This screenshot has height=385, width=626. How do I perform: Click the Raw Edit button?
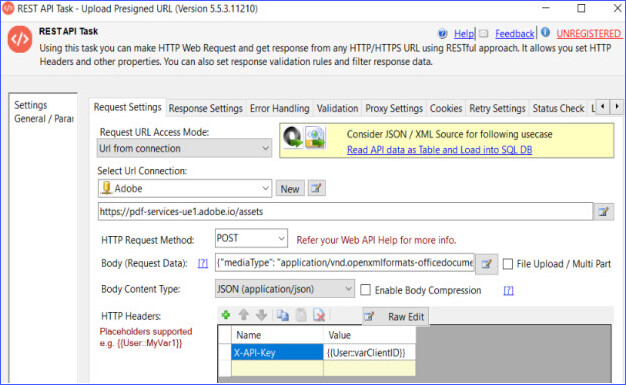pos(395,317)
